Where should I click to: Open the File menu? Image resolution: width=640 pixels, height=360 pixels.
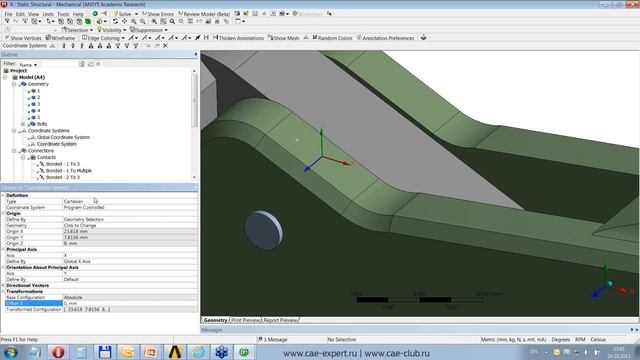(8, 14)
